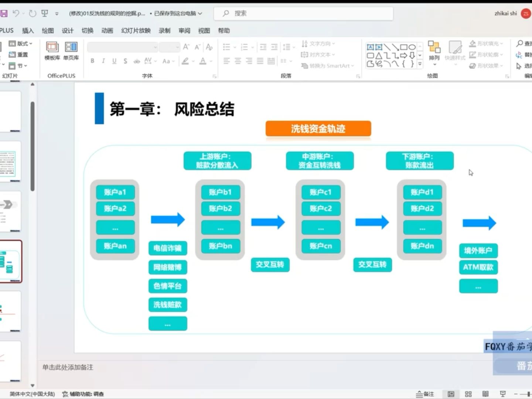The image size is (532, 399).
Task: Open the 设计 tab
Action: click(67, 31)
